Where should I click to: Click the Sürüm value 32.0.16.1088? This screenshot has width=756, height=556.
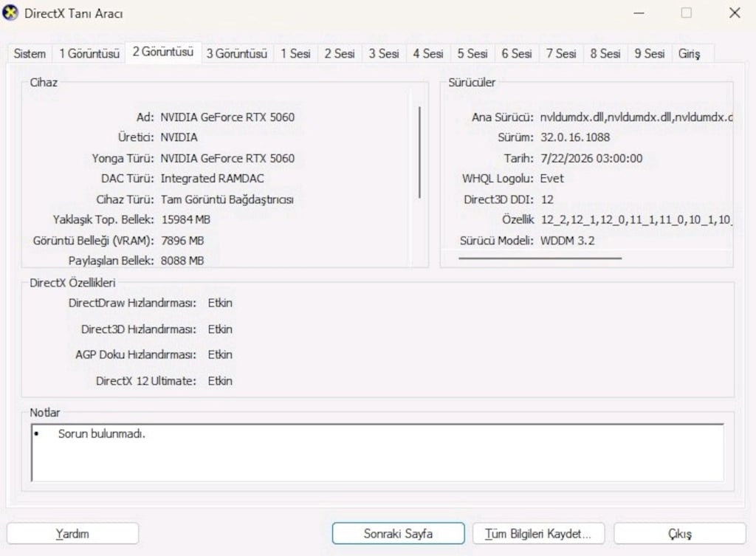coord(574,137)
